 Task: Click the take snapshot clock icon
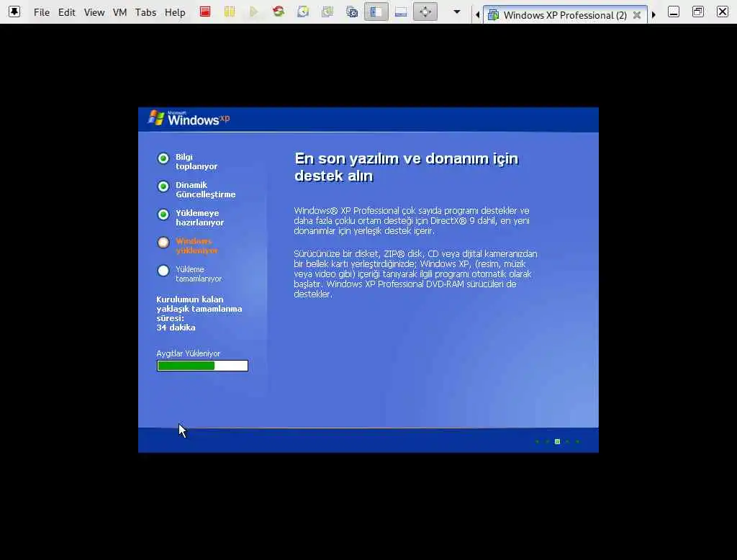point(303,12)
